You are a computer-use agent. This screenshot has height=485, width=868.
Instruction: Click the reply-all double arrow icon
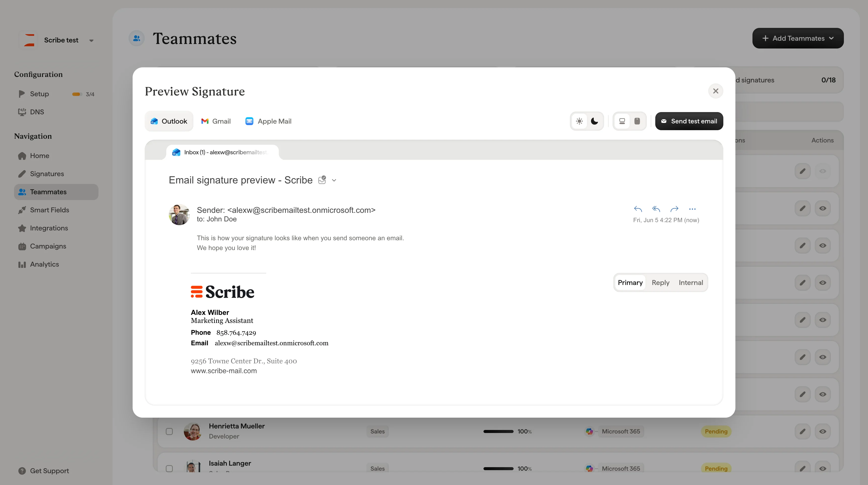pos(656,209)
